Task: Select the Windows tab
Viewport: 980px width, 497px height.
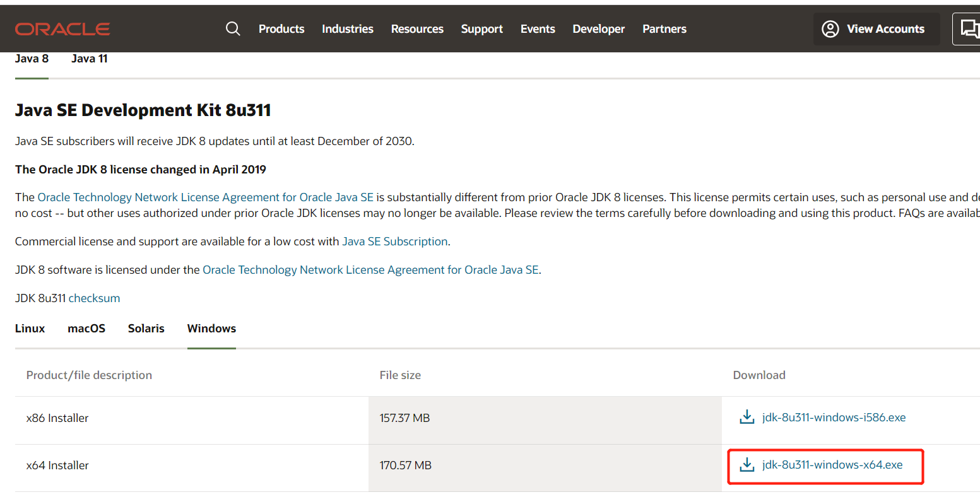Action: (x=211, y=329)
